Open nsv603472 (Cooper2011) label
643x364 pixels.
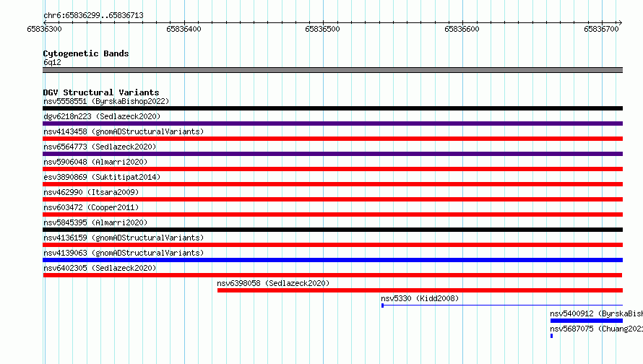(x=91, y=207)
